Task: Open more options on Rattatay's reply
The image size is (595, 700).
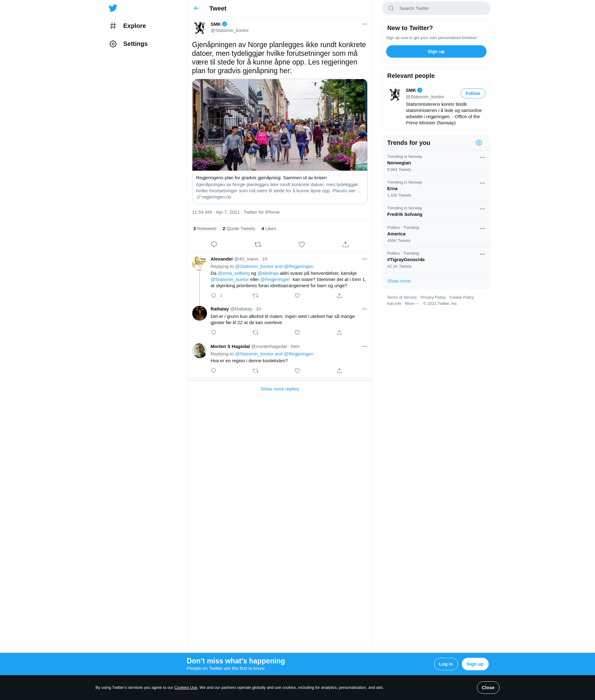Action: (364, 309)
